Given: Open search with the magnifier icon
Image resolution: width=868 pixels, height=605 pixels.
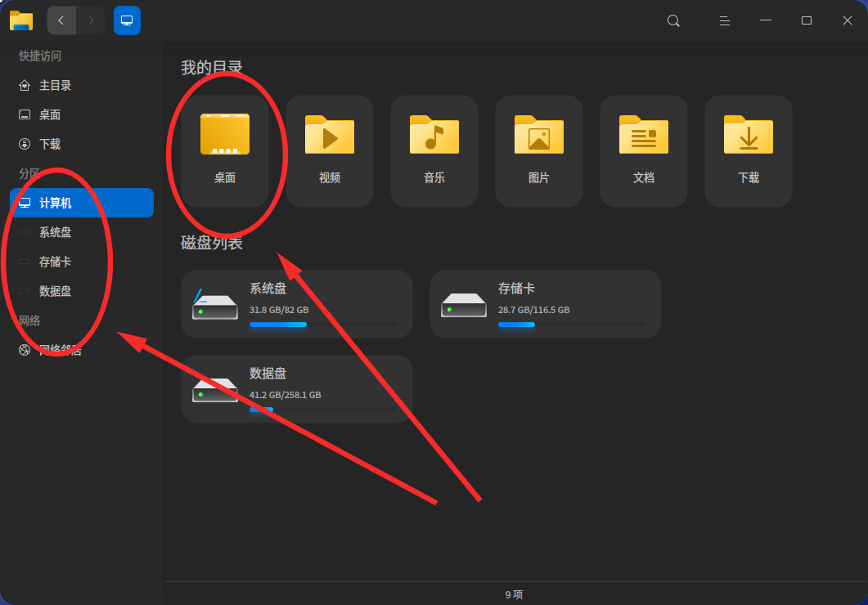Looking at the screenshot, I should point(673,21).
